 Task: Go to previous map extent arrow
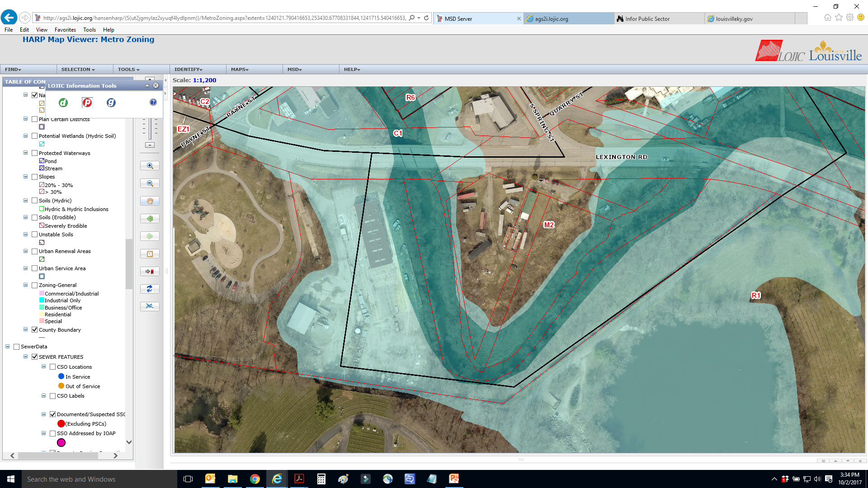[x=150, y=219]
